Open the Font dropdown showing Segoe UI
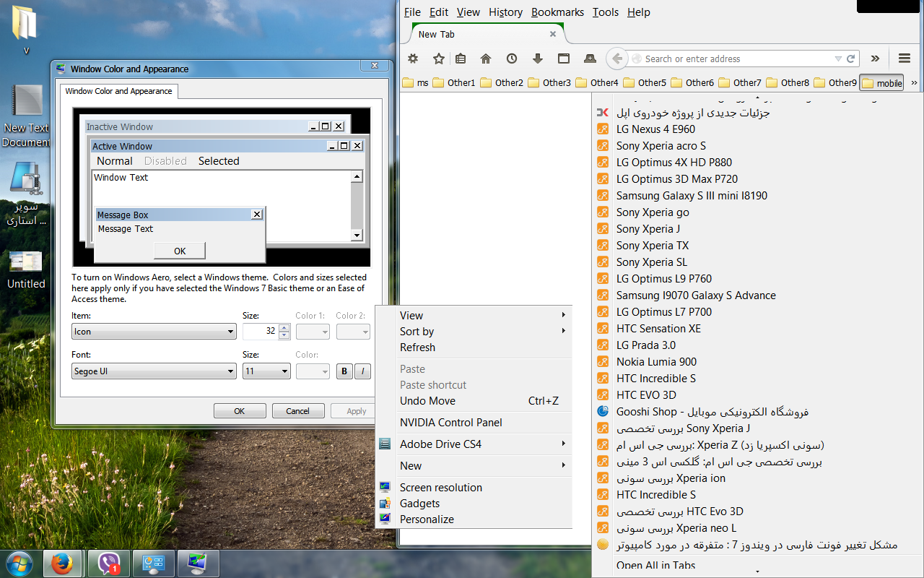 click(x=154, y=371)
